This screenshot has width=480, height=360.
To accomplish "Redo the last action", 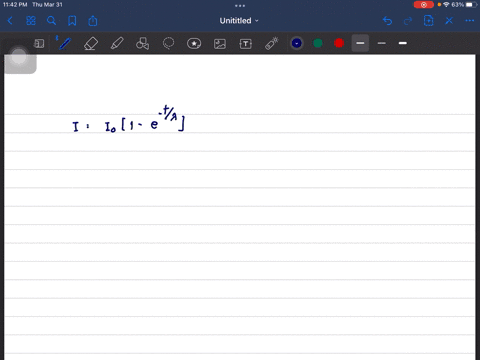I will (x=408, y=21).
